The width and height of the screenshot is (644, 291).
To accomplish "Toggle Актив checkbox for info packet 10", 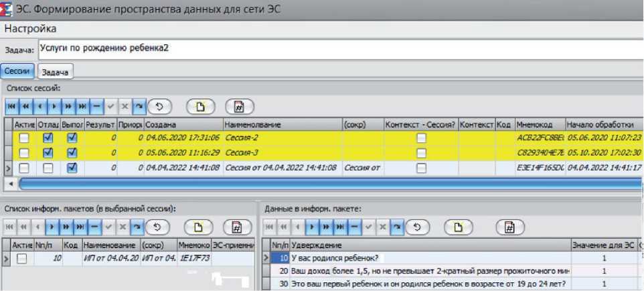I will [21, 259].
